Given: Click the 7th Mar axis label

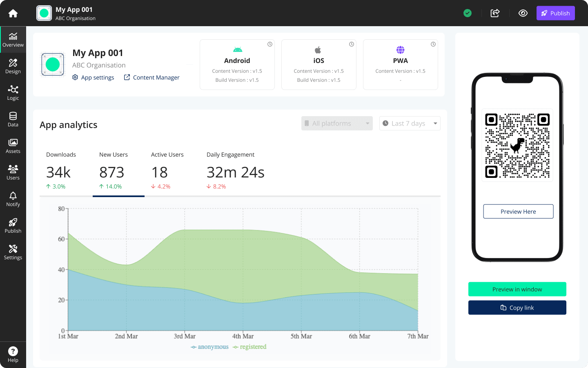Looking at the screenshot, I should [x=418, y=336].
